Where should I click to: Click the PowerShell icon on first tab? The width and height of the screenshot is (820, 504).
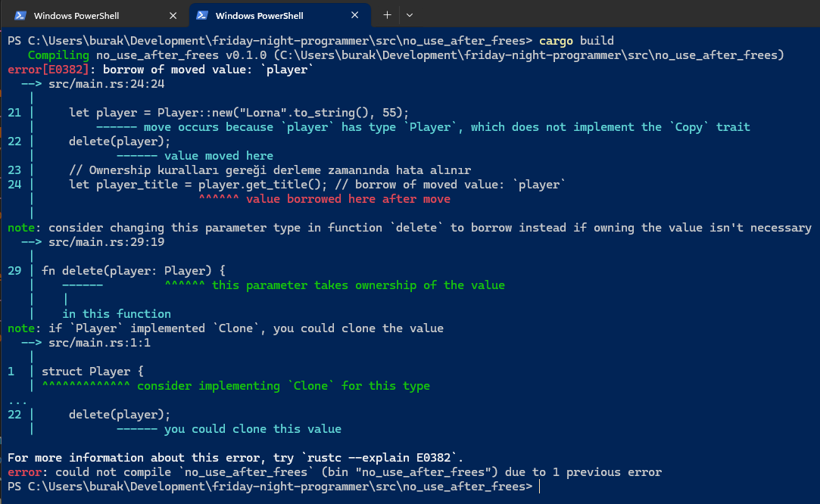pos(20,15)
